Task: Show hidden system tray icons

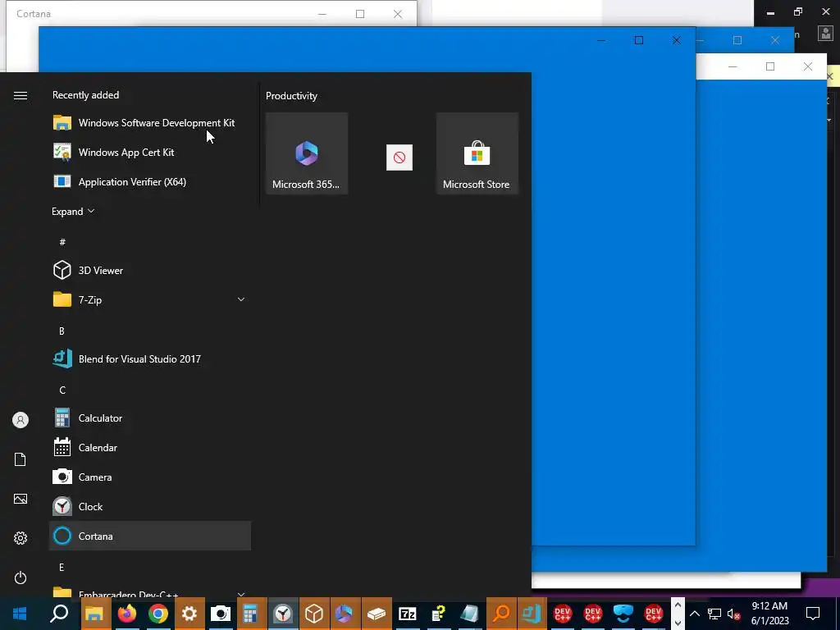Action: [694, 614]
